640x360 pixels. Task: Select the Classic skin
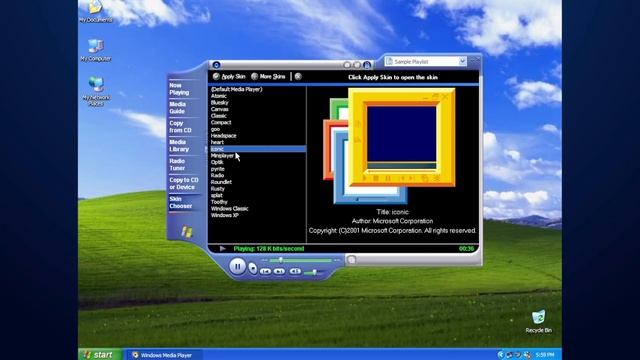click(219, 116)
